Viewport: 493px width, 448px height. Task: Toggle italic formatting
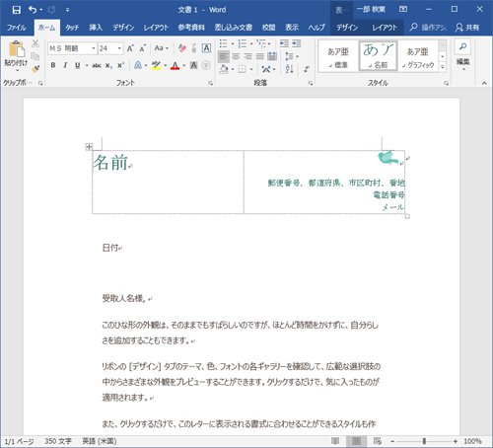tap(65, 65)
